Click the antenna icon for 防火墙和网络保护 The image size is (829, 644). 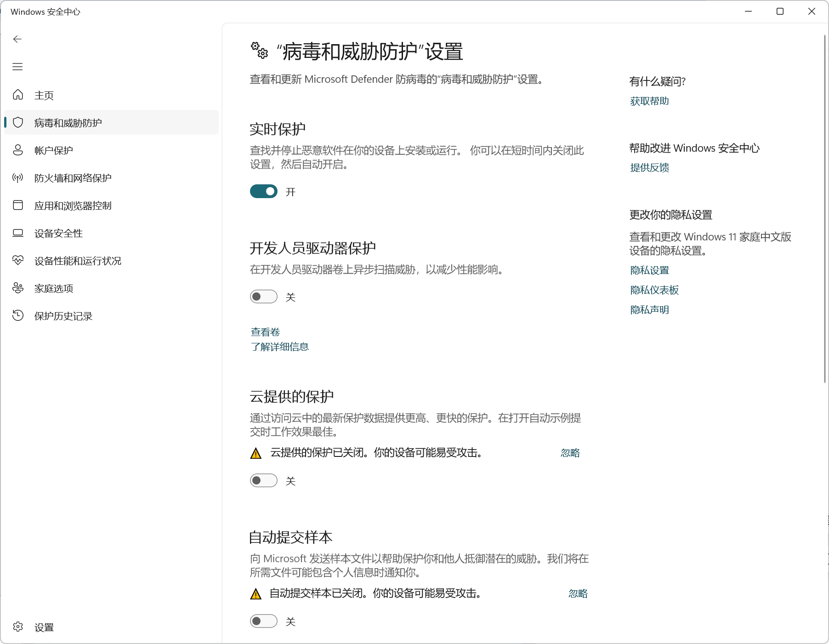(x=18, y=177)
